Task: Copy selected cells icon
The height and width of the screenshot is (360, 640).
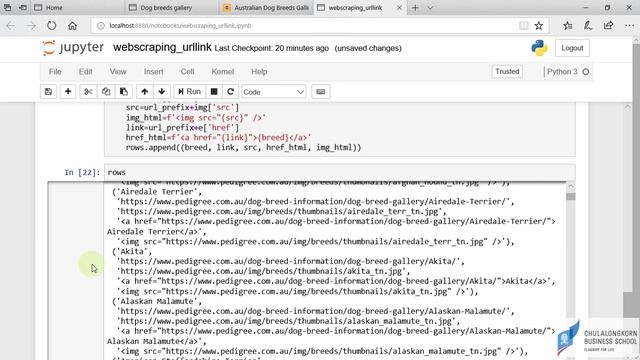Action: (x=106, y=92)
